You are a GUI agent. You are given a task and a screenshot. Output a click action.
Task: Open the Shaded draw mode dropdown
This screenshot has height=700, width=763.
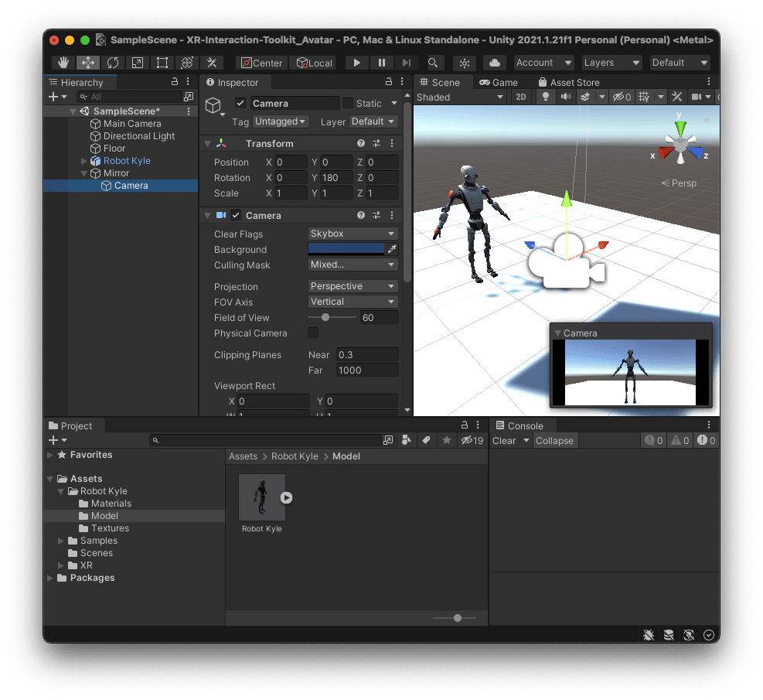(x=459, y=97)
